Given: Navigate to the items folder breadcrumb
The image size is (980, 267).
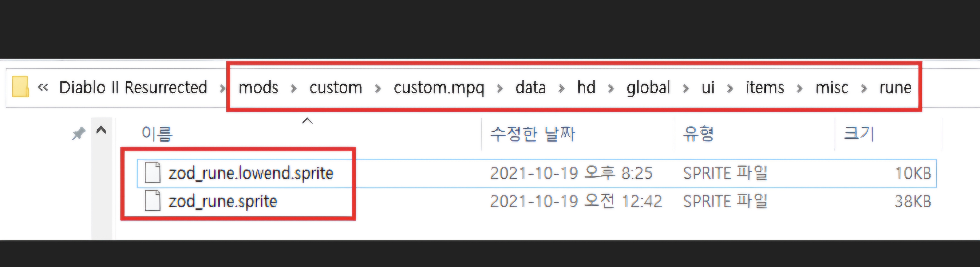Looking at the screenshot, I should point(765,88).
